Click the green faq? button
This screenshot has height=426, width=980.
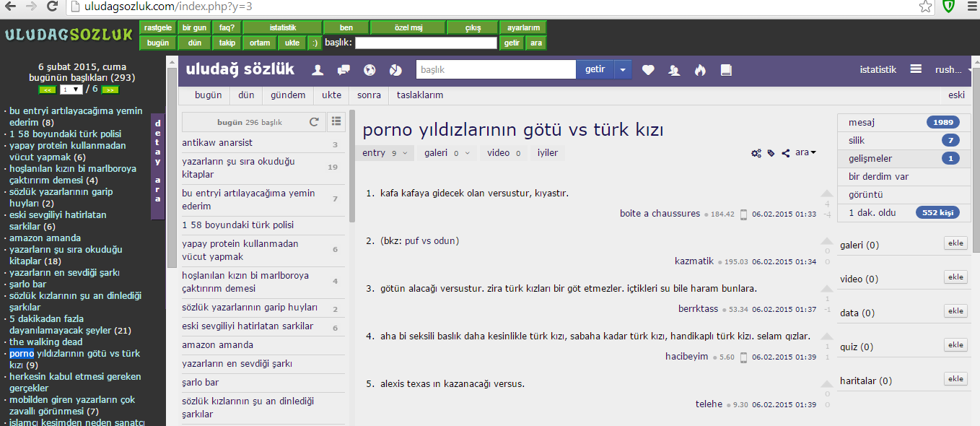point(227,27)
